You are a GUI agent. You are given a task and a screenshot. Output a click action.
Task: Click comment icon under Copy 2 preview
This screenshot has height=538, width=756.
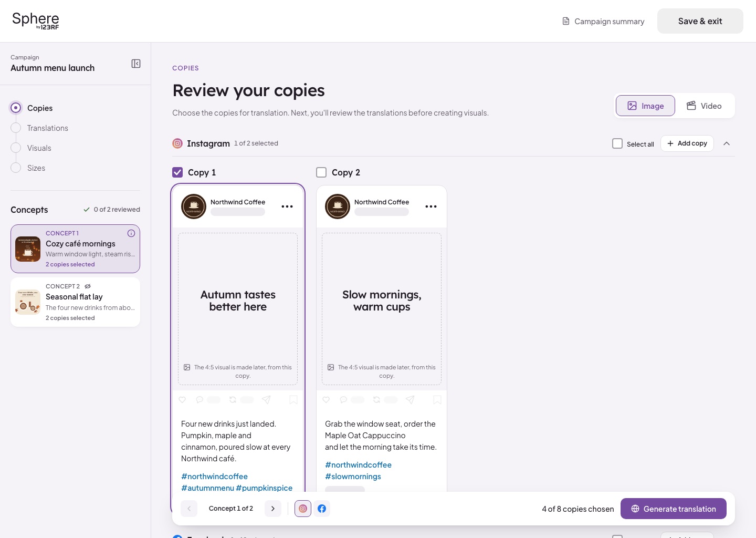[x=343, y=400]
